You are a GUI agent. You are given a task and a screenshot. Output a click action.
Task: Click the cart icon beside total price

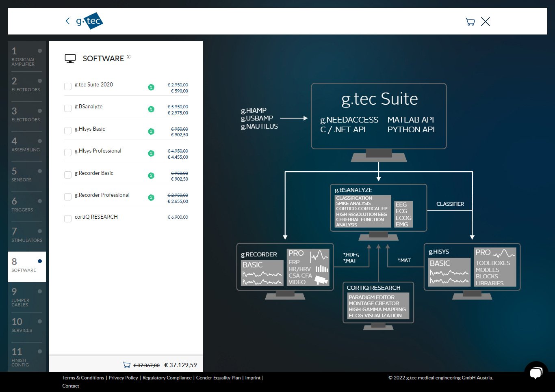126,365
